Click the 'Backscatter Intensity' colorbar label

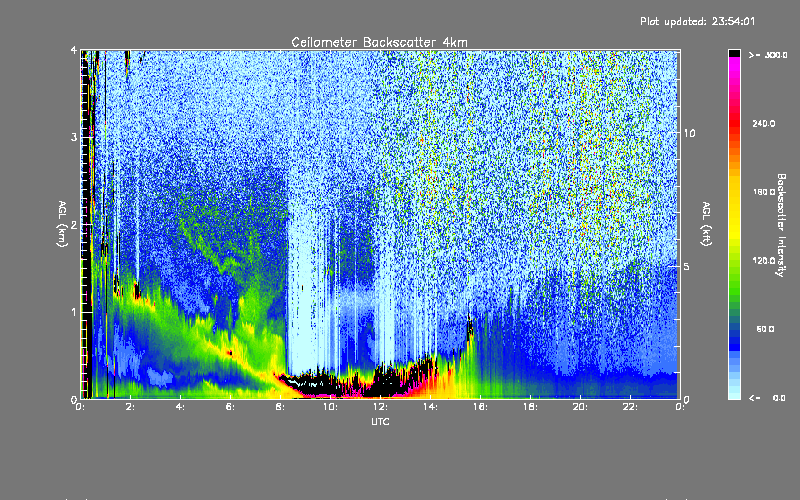tap(781, 225)
